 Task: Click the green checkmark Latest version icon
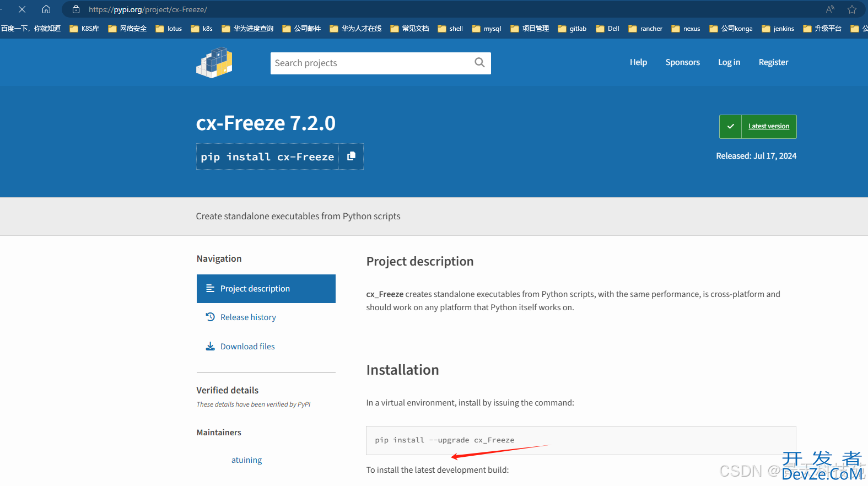point(730,126)
